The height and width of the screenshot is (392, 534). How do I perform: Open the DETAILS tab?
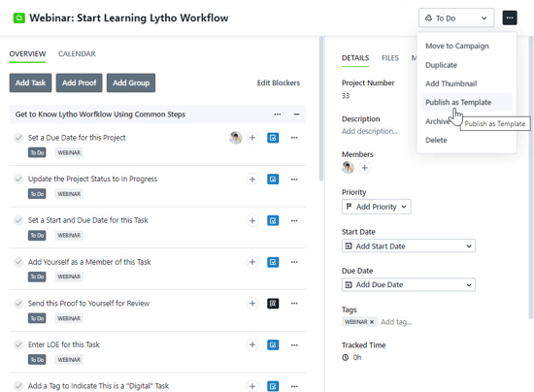tap(355, 58)
